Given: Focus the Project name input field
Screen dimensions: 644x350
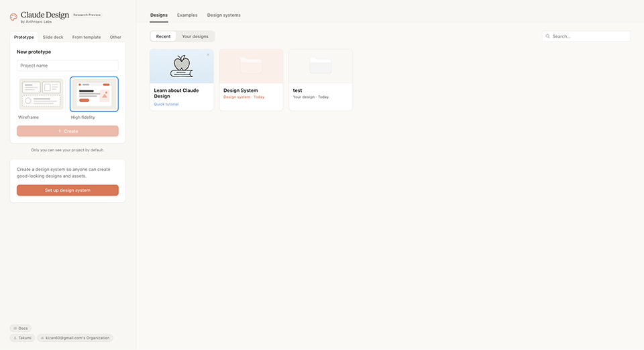Looking at the screenshot, I should click(68, 66).
